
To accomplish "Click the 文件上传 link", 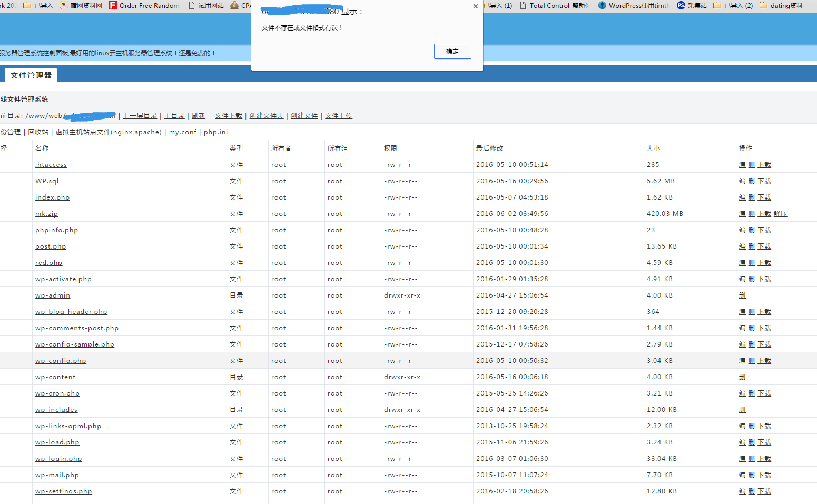I will click(x=339, y=116).
